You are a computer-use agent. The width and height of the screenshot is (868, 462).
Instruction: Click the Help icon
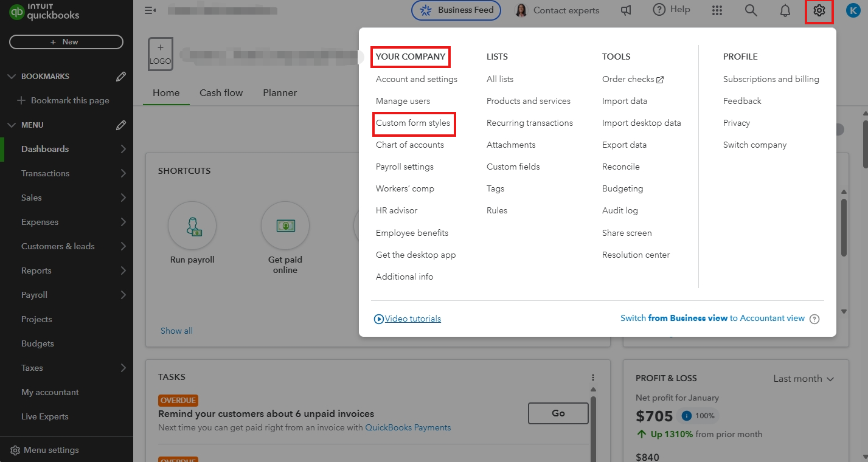tap(671, 9)
